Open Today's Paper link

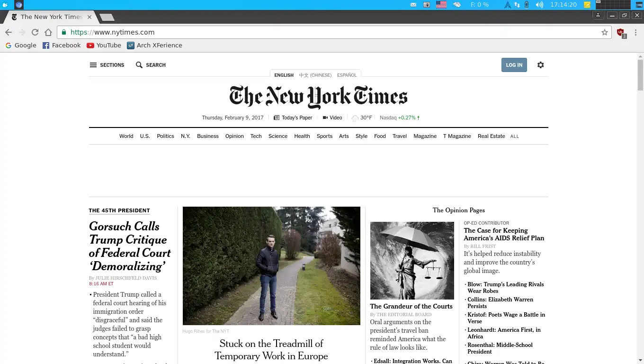coord(293,118)
